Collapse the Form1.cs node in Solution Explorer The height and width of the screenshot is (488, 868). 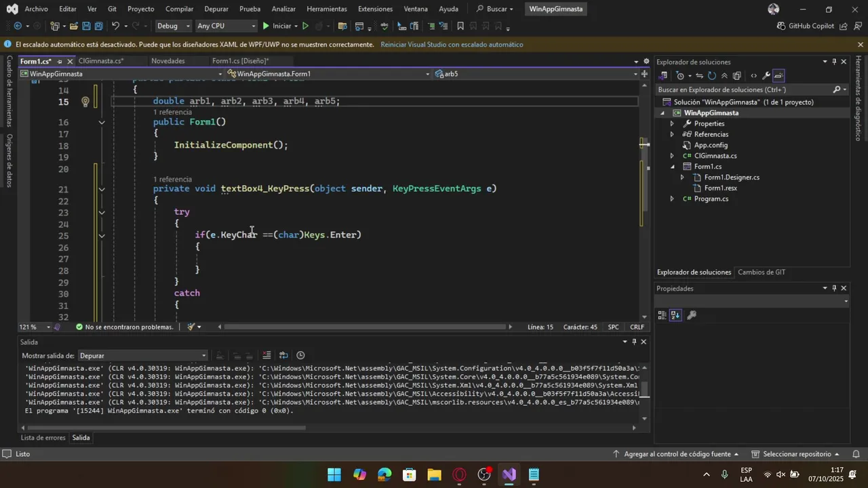pyautogui.click(x=672, y=167)
